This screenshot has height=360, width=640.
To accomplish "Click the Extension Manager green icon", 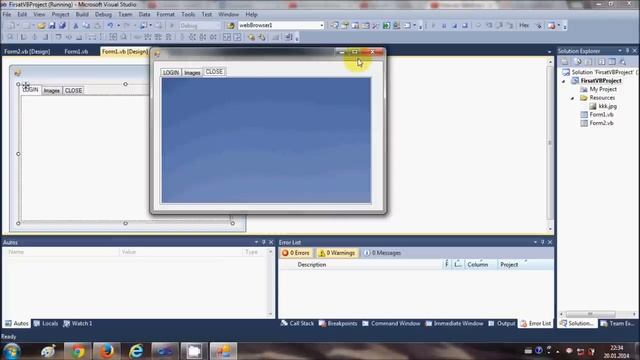I will (x=386, y=26).
